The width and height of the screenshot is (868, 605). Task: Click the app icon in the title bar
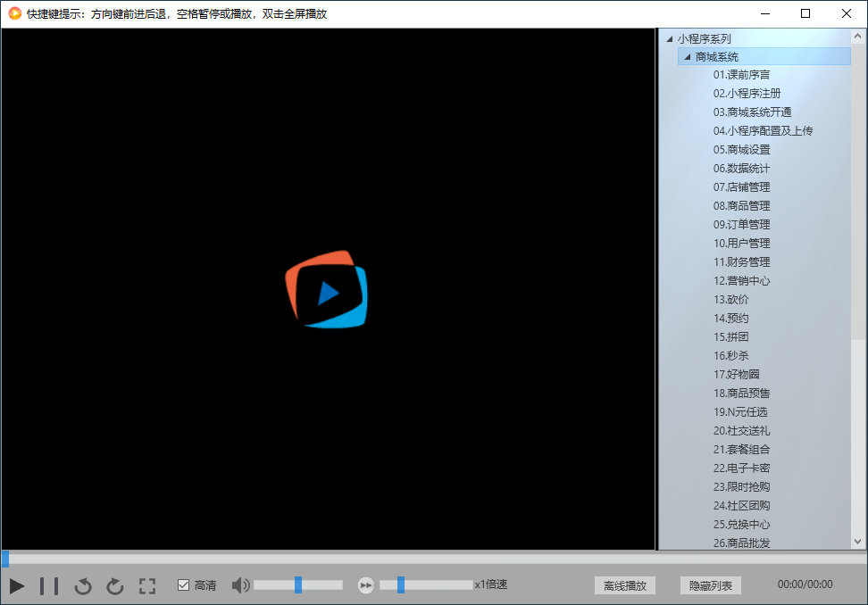[15, 13]
